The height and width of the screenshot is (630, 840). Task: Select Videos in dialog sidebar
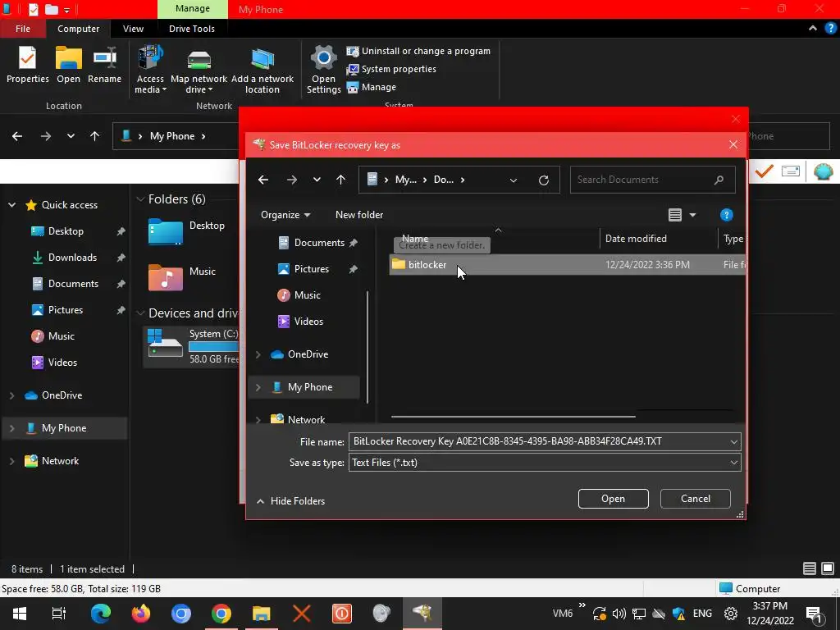(x=308, y=322)
